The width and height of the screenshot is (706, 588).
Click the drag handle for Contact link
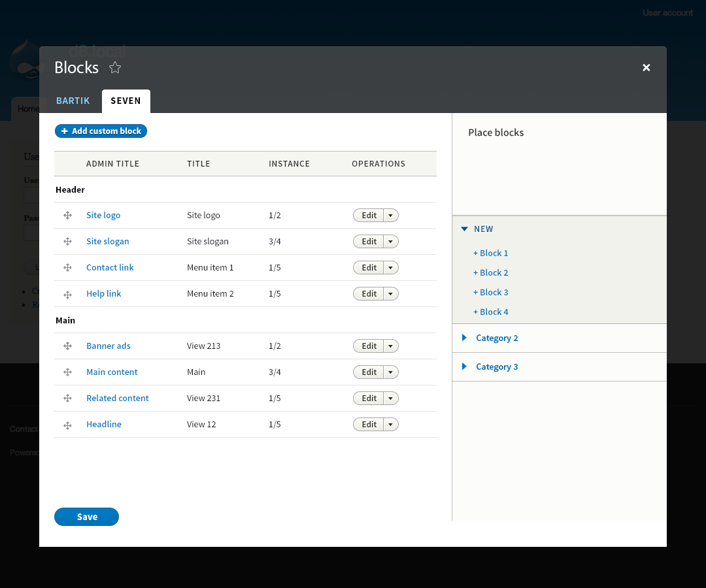pyautogui.click(x=67, y=268)
